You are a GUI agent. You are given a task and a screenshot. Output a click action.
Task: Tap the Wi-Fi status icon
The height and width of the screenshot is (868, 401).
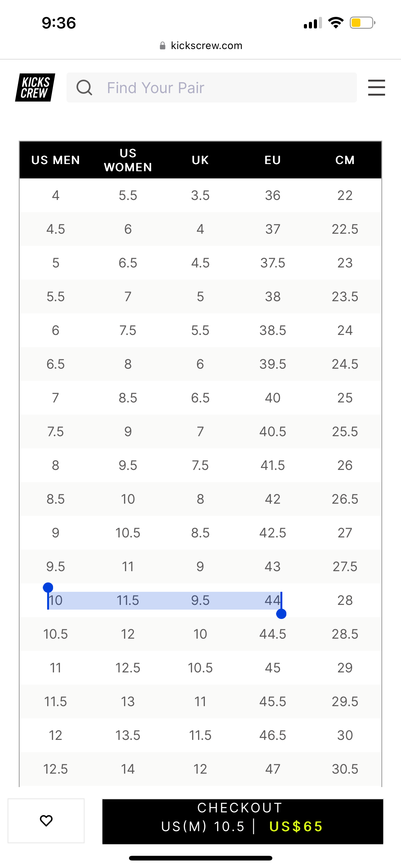[336, 22]
